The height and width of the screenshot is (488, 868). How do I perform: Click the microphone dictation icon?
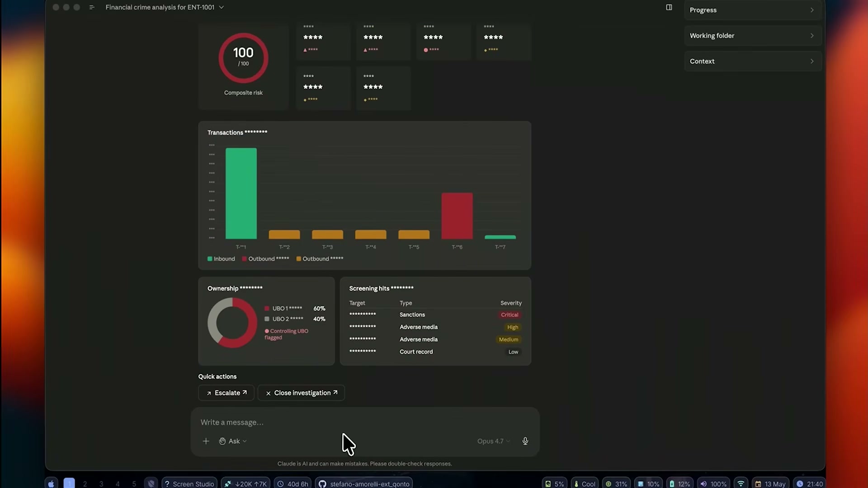point(525,441)
